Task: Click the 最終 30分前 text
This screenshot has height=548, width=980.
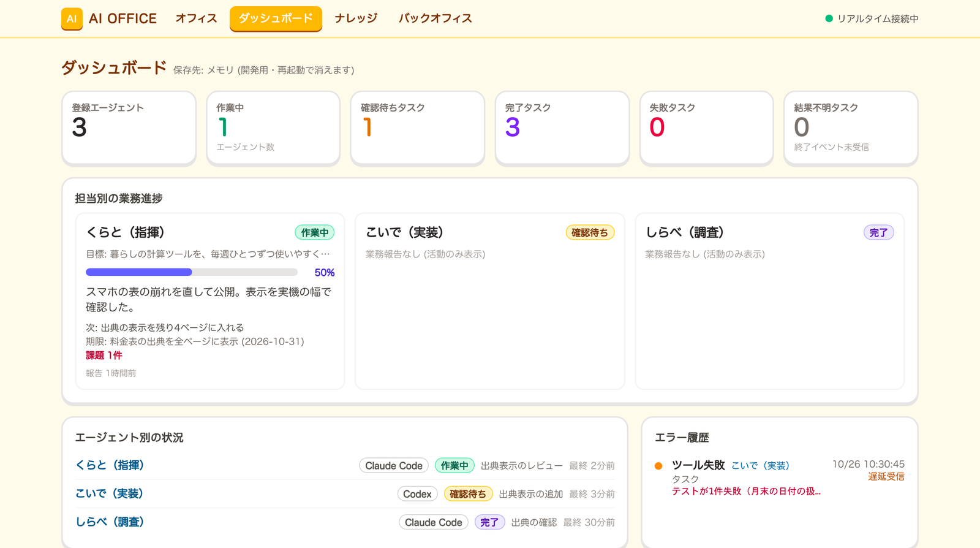Action: coord(589,522)
